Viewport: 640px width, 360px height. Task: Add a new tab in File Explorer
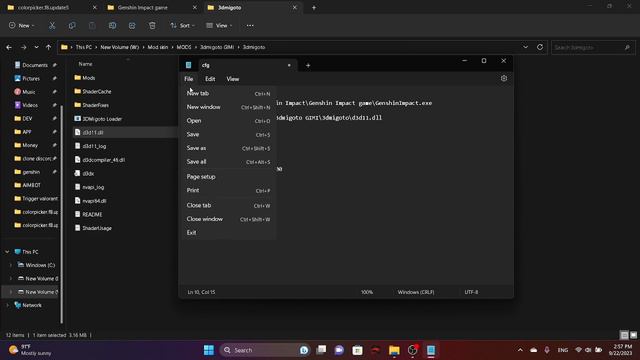pos(314,7)
